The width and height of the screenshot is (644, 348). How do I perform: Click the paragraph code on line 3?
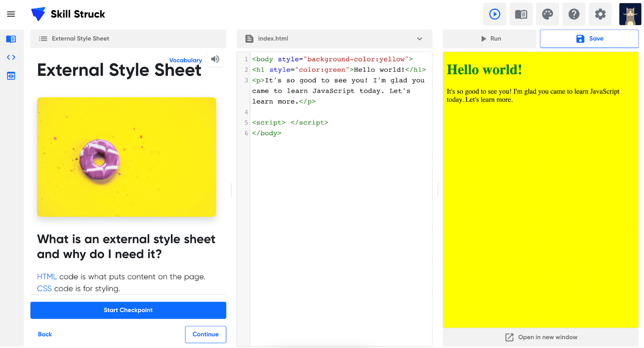pyautogui.click(x=338, y=91)
